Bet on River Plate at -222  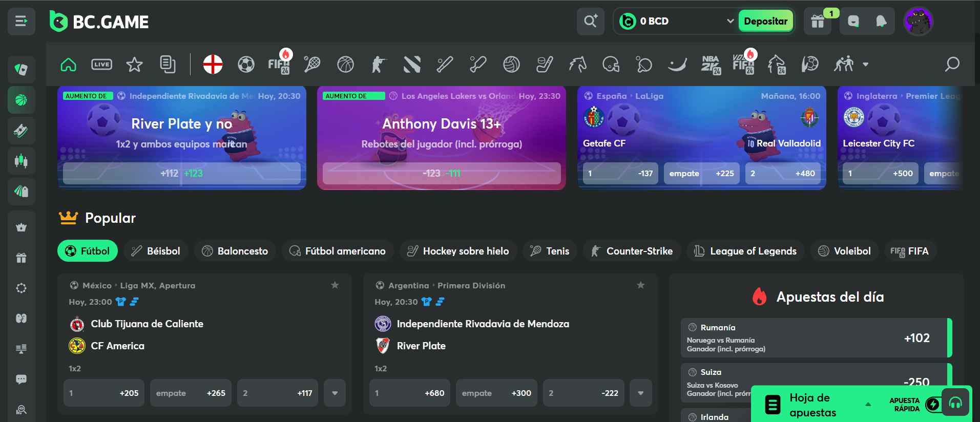pos(583,393)
